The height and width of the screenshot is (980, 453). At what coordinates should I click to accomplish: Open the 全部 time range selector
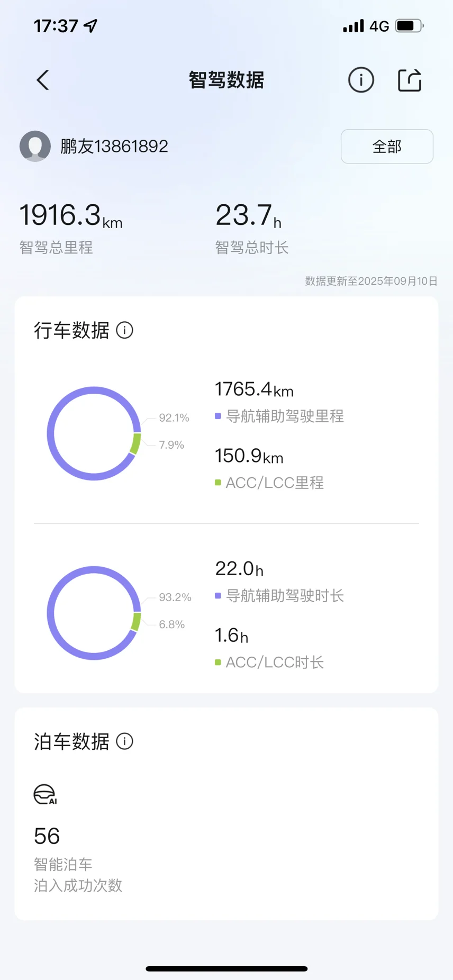(387, 147)
